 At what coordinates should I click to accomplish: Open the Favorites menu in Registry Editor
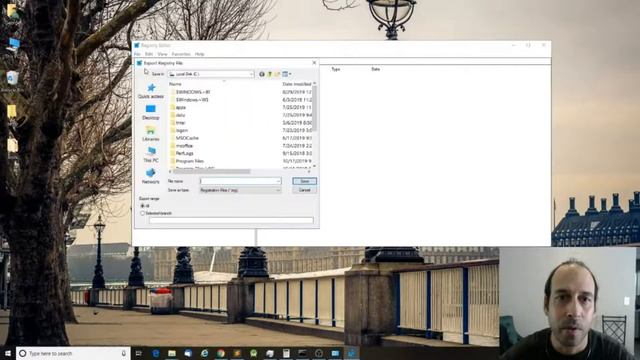click(181, 54)
